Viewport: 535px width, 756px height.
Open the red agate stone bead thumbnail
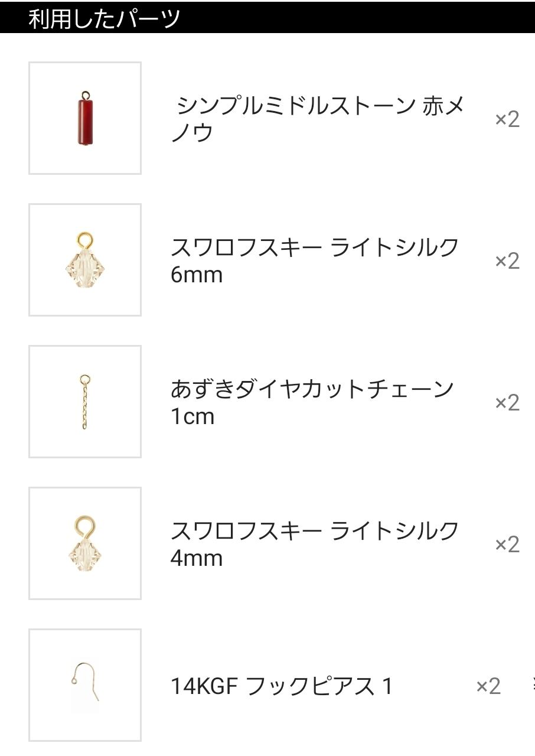[85, 118]
